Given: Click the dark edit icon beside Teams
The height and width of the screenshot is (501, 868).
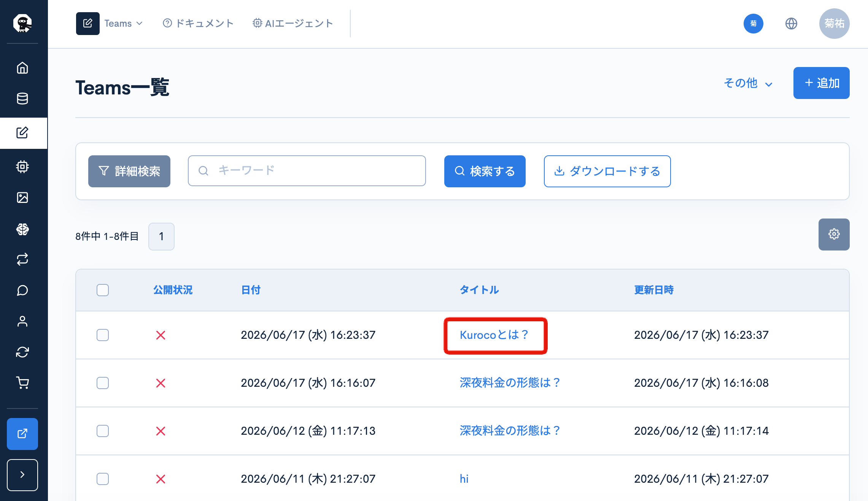Looking at the screenshot, I should (88, 24).
